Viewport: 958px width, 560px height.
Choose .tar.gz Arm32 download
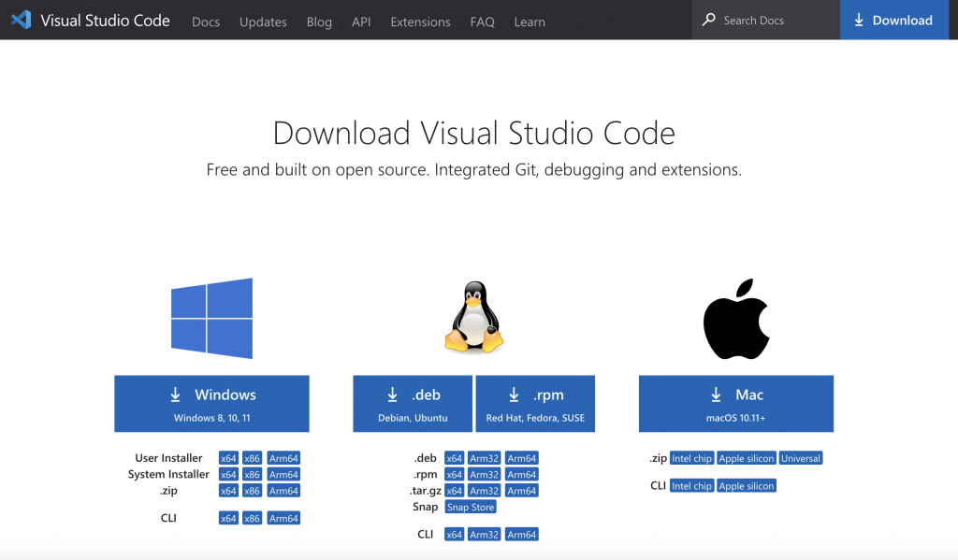click(x=485, y=491)
